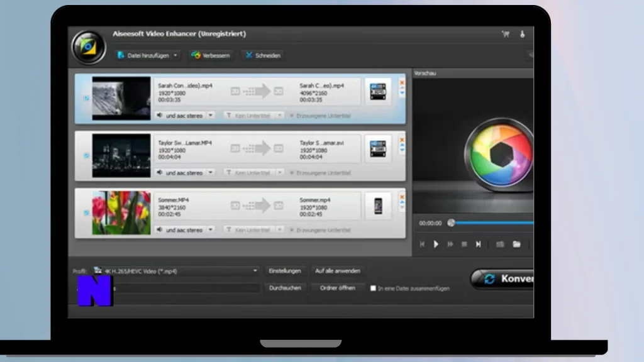
Task: Open 4K output profile icon for Sarah row
Action: (378, 92)
